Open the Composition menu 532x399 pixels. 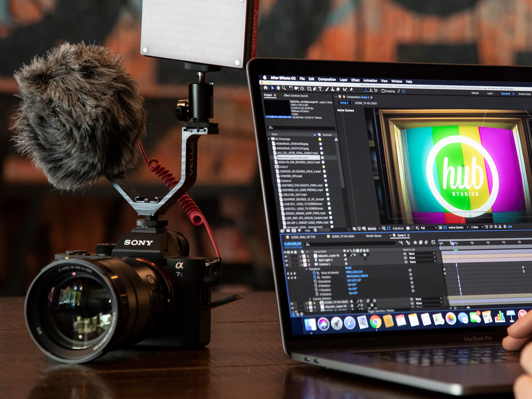[x=327, y=79]
